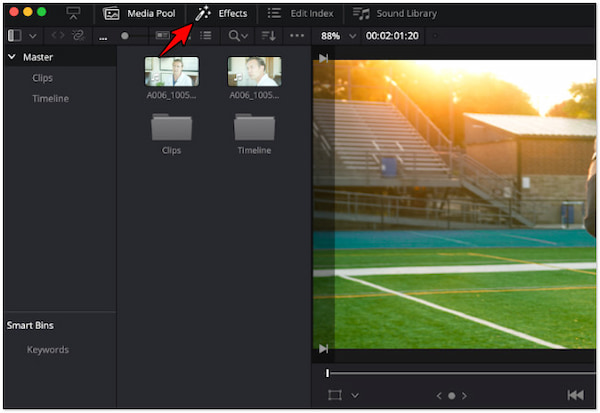The width and height of the screenshot is (600, 413).
Task: Open the 88% zoom level dropdown
Action: 338,36
